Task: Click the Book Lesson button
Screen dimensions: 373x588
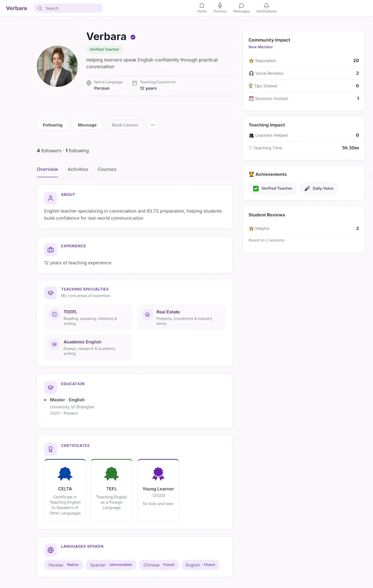Action: point(125,125)
